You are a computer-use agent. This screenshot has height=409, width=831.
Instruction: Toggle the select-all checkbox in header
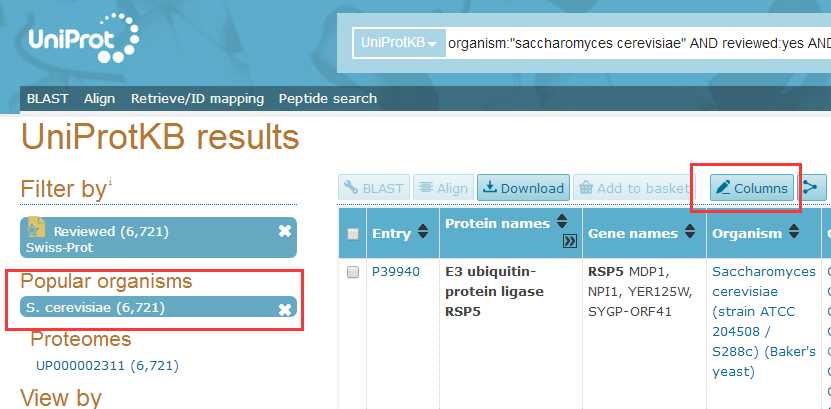click(x=352, y=234)
